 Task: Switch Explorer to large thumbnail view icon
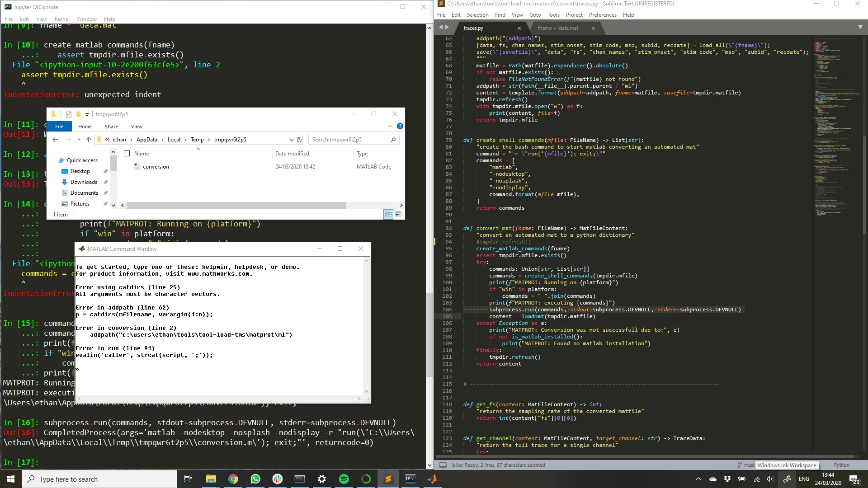(398, 214)
